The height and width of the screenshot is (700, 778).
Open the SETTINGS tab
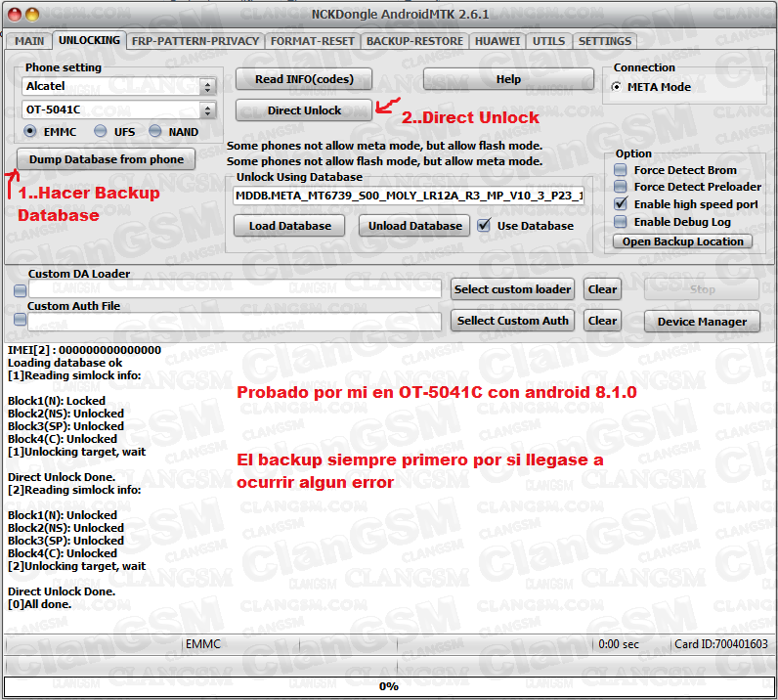tap(605, 41)
